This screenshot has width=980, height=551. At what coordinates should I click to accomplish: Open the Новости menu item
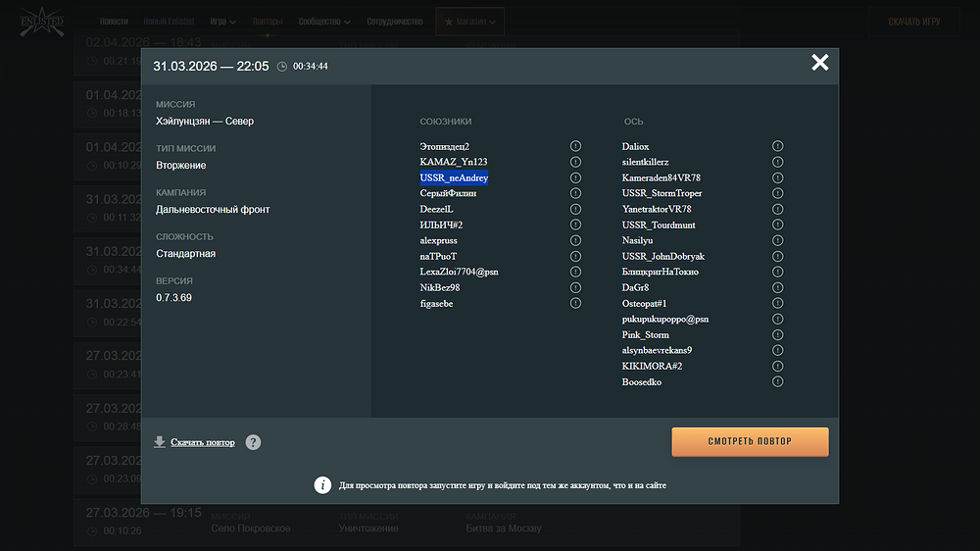[114, 21]
